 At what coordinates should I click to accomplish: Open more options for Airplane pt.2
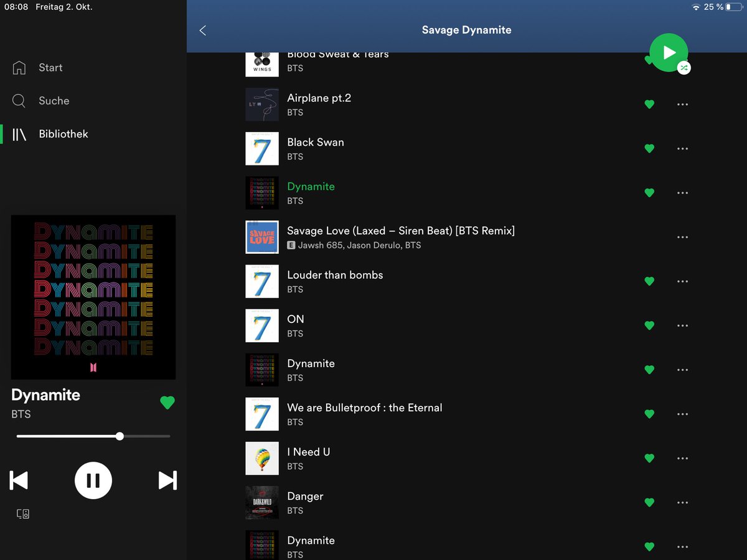682,105
